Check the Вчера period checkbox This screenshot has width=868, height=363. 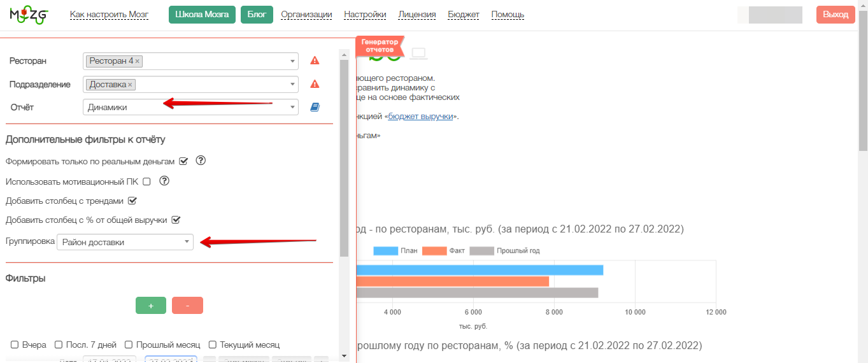pos(15,345)
